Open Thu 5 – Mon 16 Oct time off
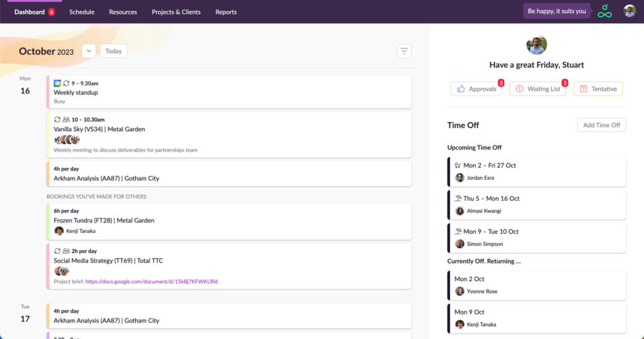The height and width of the screenshot is (339, 644). [x=537, y=204]
